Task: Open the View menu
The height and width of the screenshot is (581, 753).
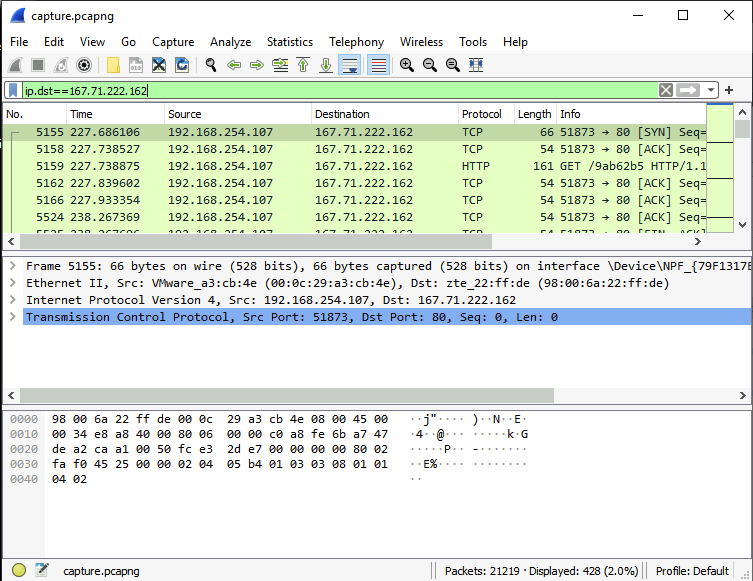Action: coord(92,42)
